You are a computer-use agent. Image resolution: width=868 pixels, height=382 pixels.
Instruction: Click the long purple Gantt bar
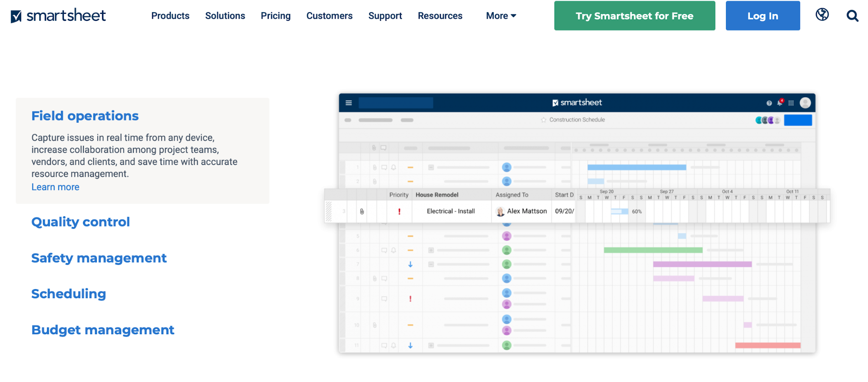pyautogui.click(x=702, y=264)
